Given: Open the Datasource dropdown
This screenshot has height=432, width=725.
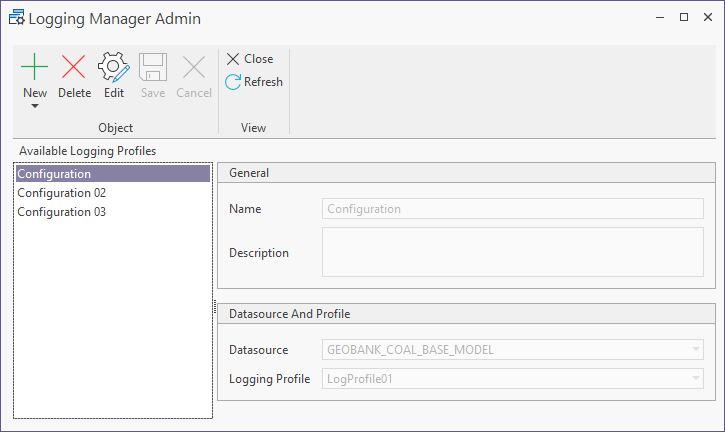Looking at the screenshot, I should coord(695,350).
